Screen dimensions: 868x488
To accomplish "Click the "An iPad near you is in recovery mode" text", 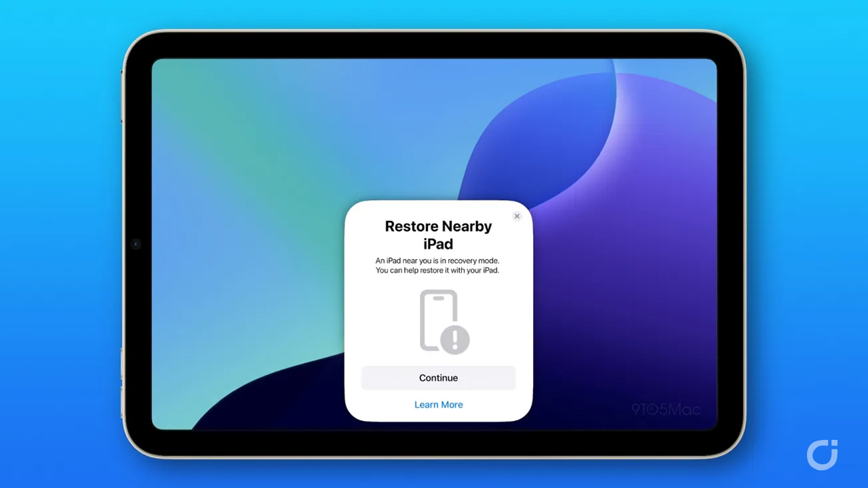I will pyautogui.click(x=438, y=260).
